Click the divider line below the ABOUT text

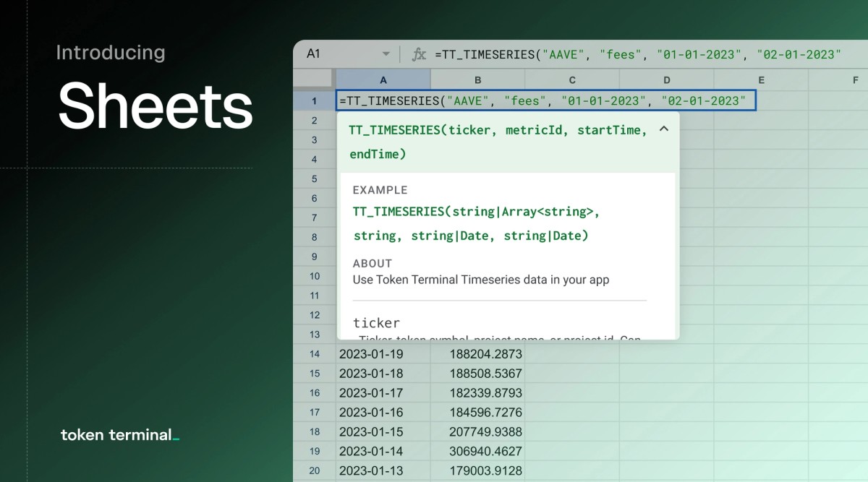click(499, 298)
